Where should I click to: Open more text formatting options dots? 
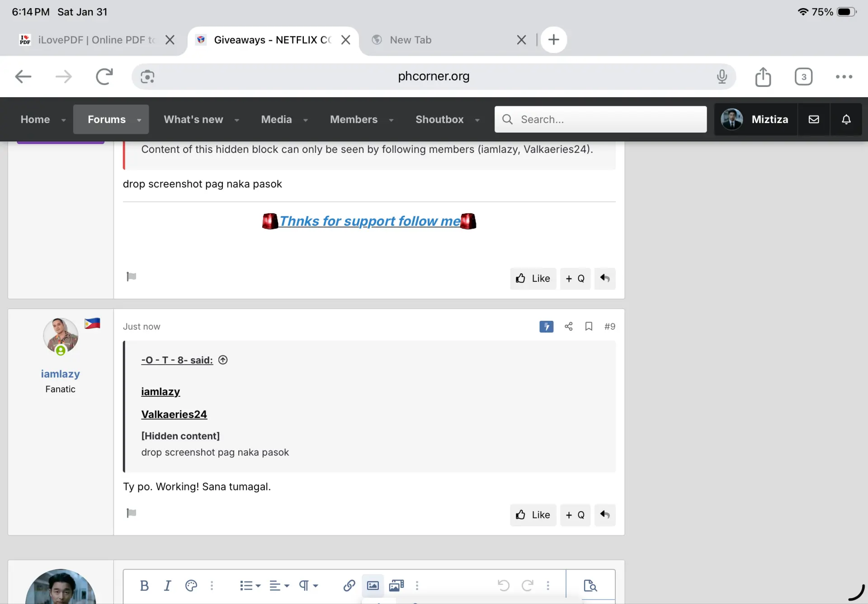pos(212,586)
